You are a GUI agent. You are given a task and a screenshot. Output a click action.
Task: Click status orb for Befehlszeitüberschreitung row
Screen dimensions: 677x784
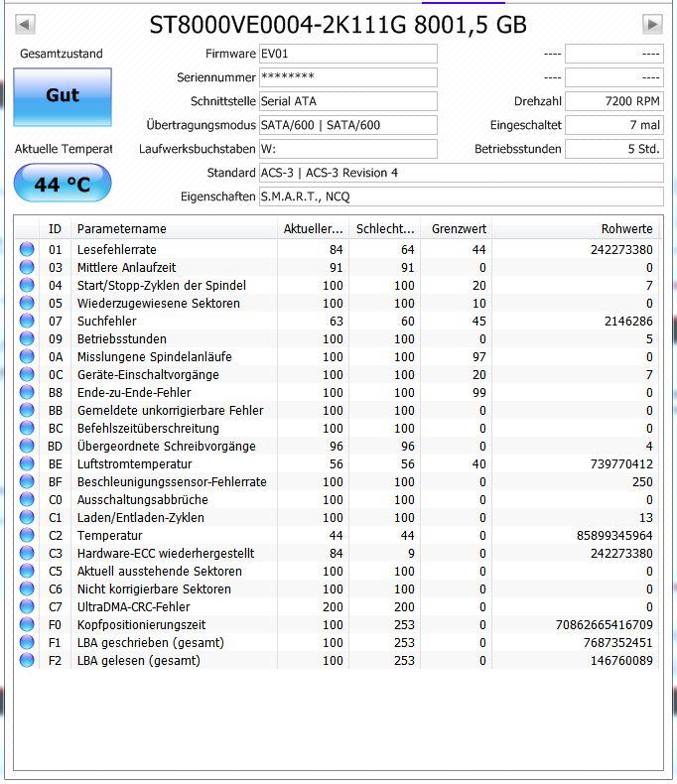click(27, 428)
